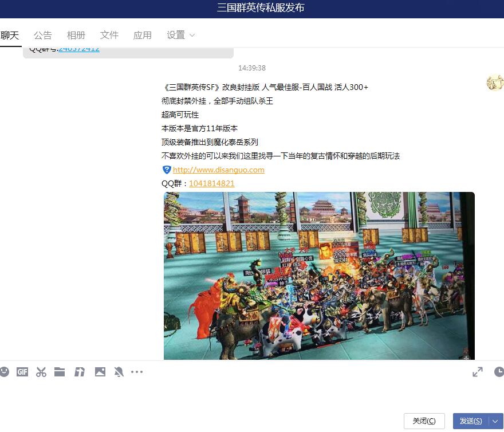Open the QQ group 1041814821 link
Screen dimensions: 504x432
tap(212, 183)
